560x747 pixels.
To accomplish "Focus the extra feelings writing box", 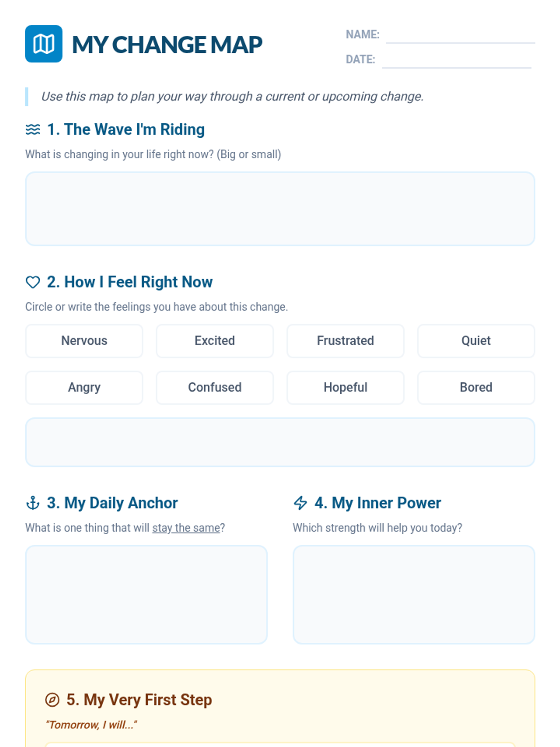I will point(280,442).
